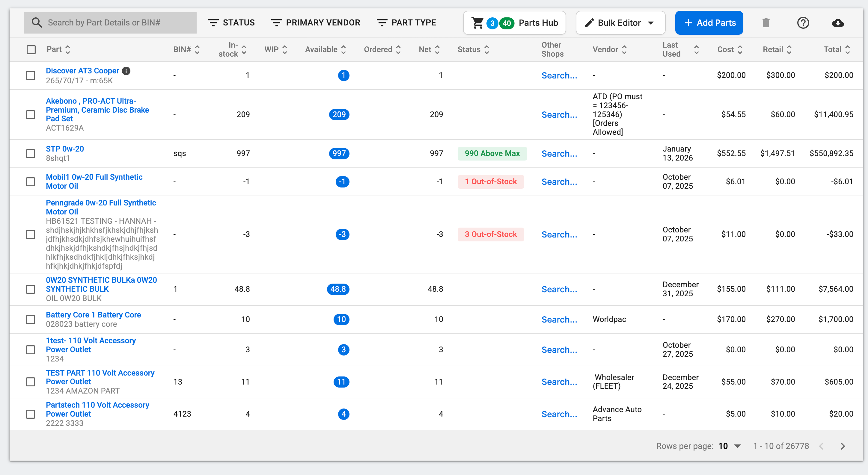Click the info icon beside Discover AT3 Cooper
The height and width of the screenshot is (475, 868).
(126, 71)
